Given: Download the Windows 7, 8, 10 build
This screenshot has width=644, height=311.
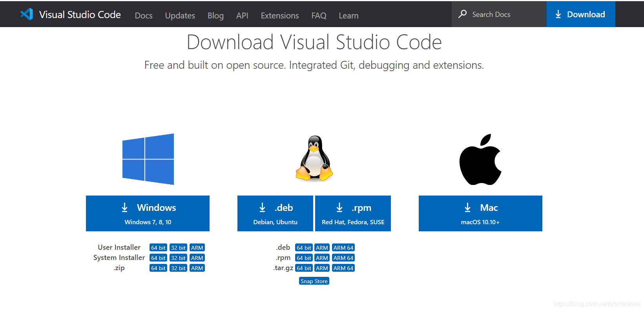Looking at the screenshot, I should (148, 213).
